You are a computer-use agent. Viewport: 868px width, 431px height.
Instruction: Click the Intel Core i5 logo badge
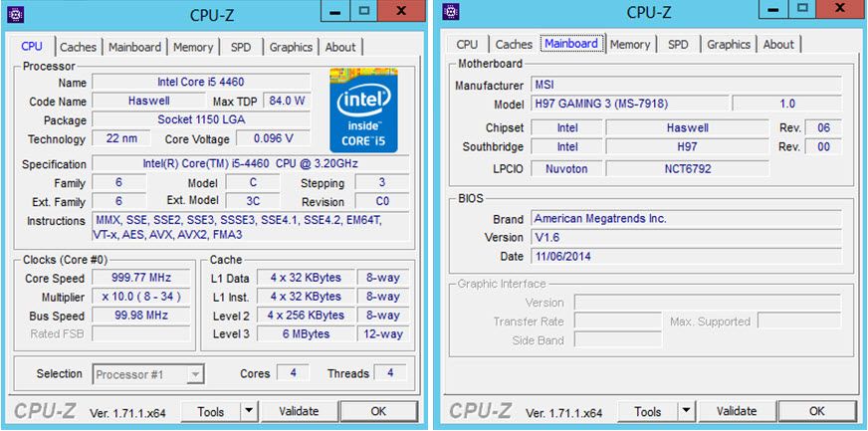tap(363, 110)
